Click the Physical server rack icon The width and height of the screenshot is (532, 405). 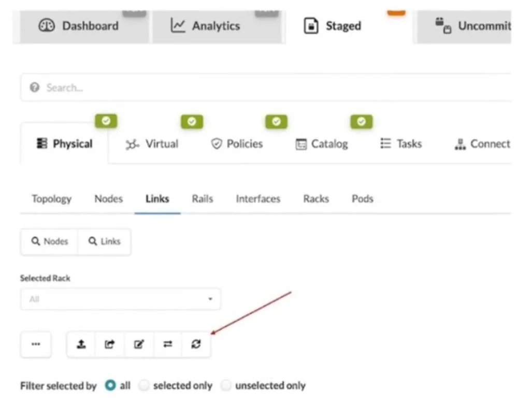[42, 143]
